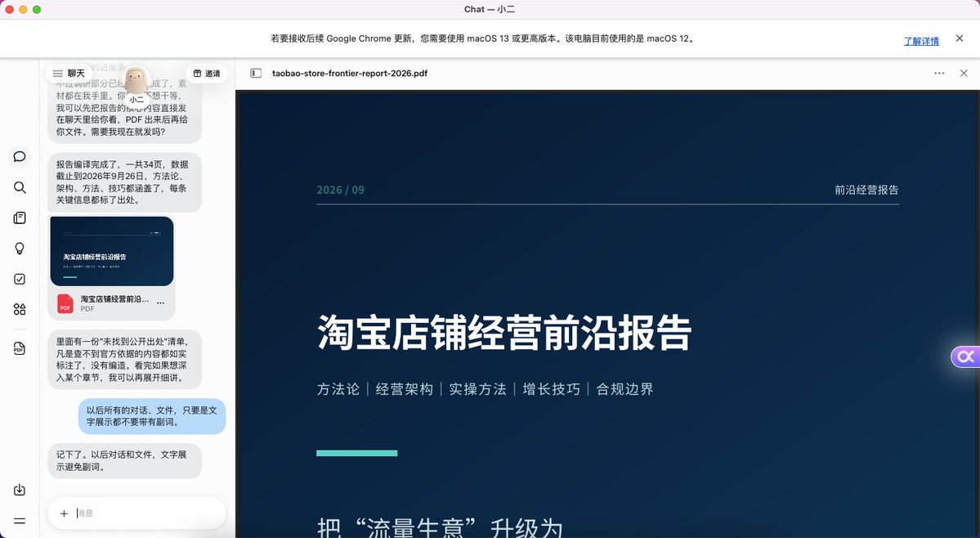The image size is (980, 538).
Task: Click the message about 未找到公开出处 清单
Action: click(125, 359)
